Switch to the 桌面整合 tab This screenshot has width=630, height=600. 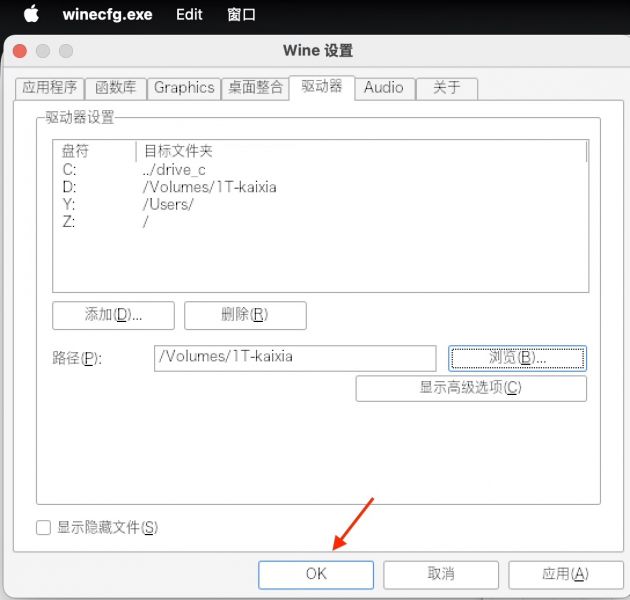coord(255,88)
